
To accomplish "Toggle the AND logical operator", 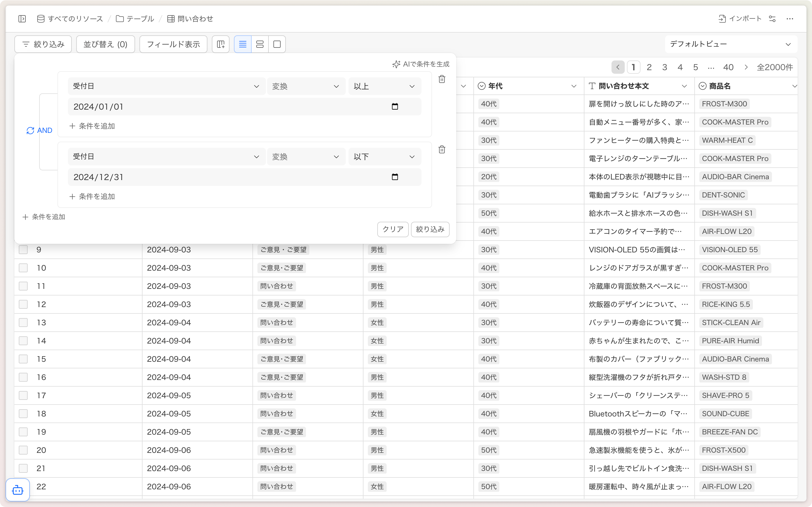I will pos(39,130).
